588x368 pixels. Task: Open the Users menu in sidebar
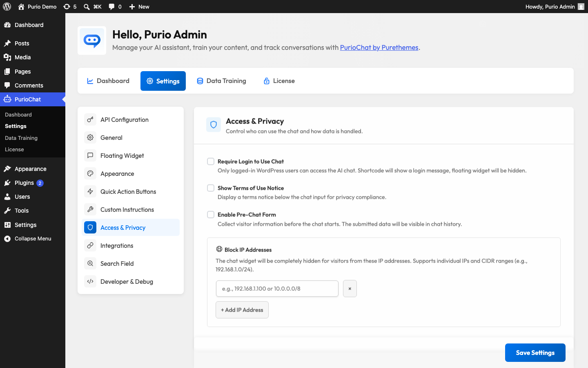[33, 197]
